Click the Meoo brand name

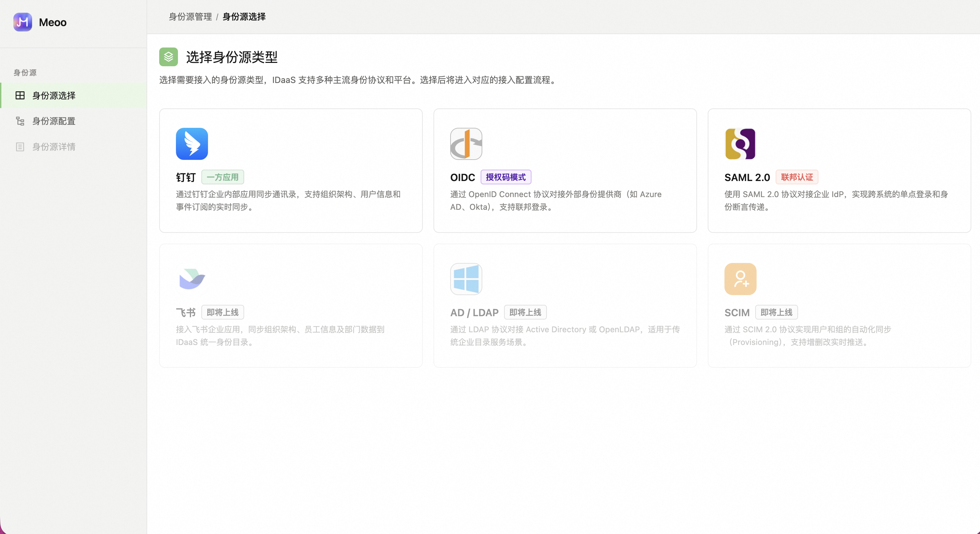[x=53, y=22]
